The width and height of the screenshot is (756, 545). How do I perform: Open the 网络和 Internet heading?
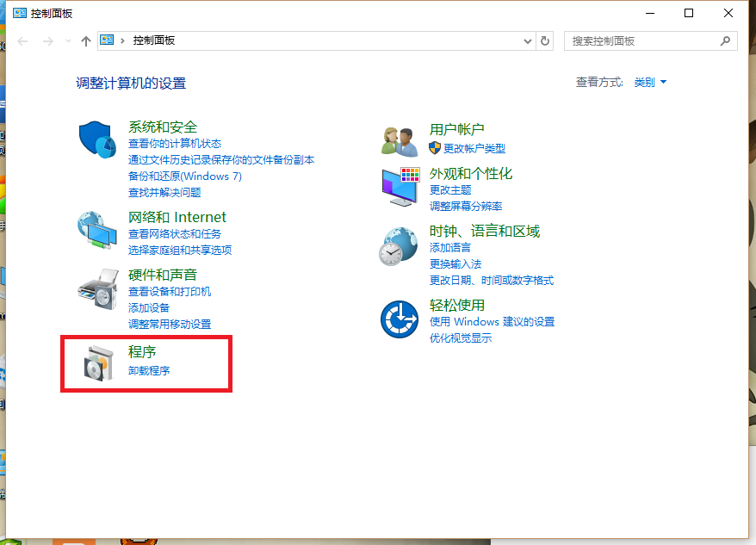[177, 217]
